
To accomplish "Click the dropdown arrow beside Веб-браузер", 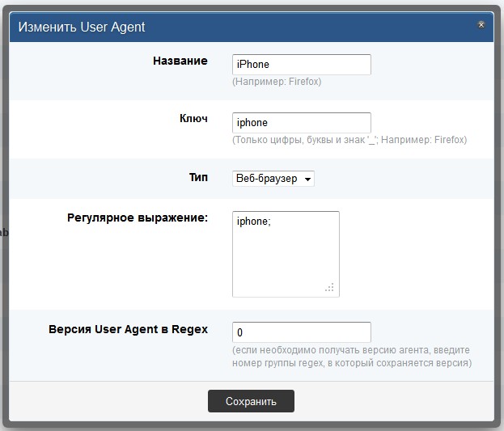I will [307, 180].
